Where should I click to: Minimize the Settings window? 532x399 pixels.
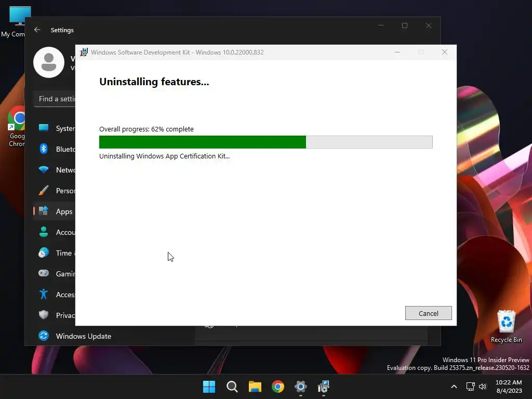coord(381,25)
